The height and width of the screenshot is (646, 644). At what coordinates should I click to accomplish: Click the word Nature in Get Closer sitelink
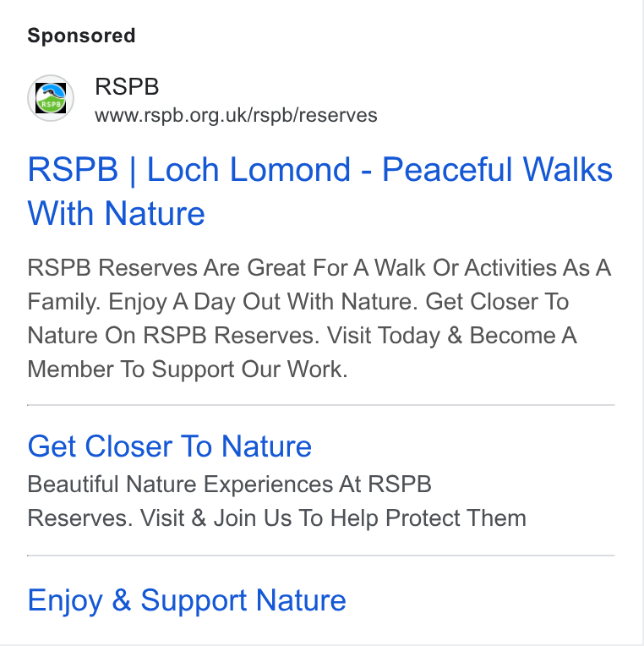pyautogui.click(x=266, y=446)
